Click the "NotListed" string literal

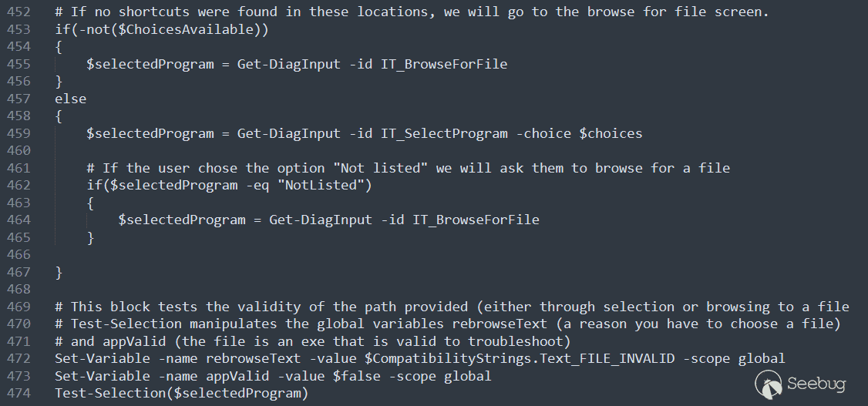pos(328,185)
